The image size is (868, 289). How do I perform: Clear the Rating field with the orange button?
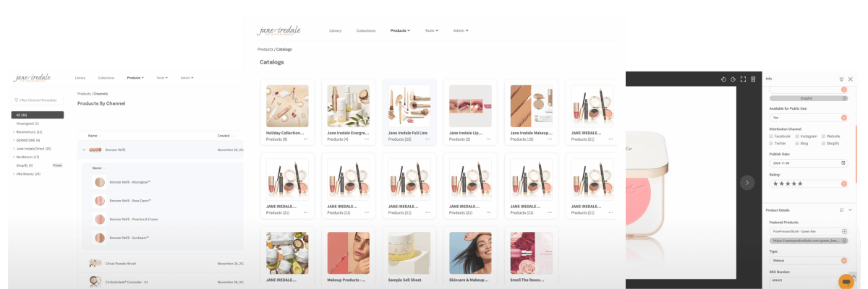pos(844,184)
